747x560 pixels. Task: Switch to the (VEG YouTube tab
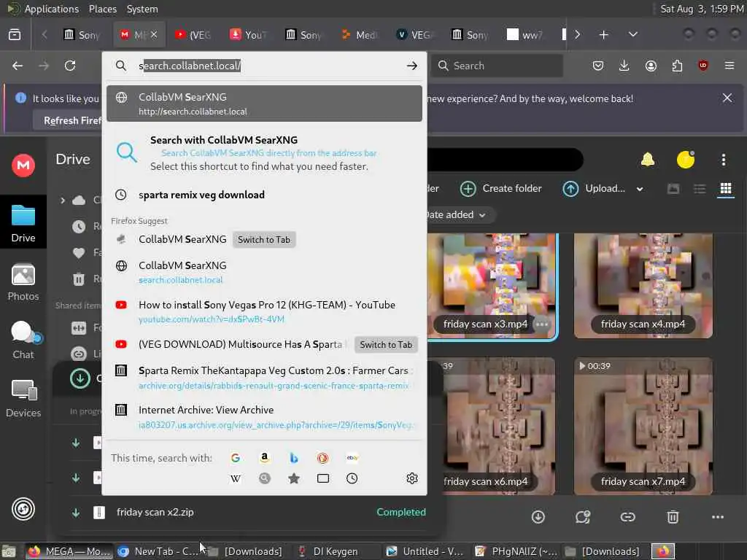coord(193,35)
